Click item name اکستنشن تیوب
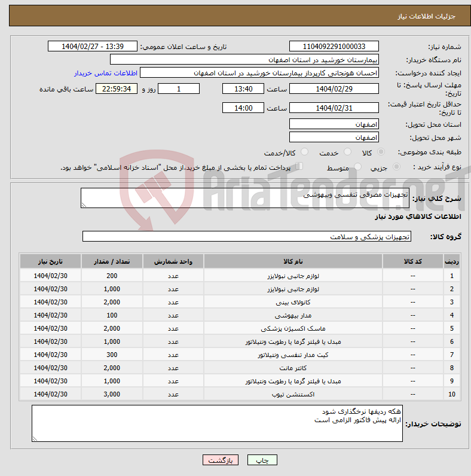This screenshot has height=476, width=471. click(x=293, y=394)
